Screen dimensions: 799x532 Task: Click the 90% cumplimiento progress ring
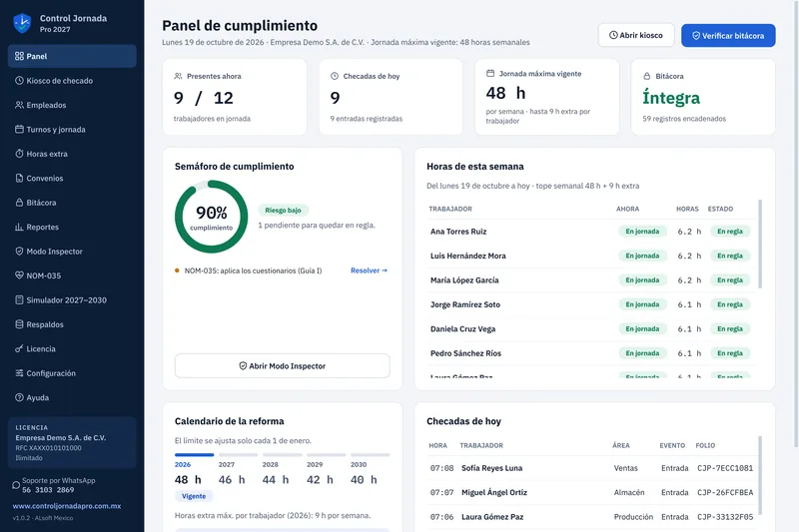click(211, 217)
